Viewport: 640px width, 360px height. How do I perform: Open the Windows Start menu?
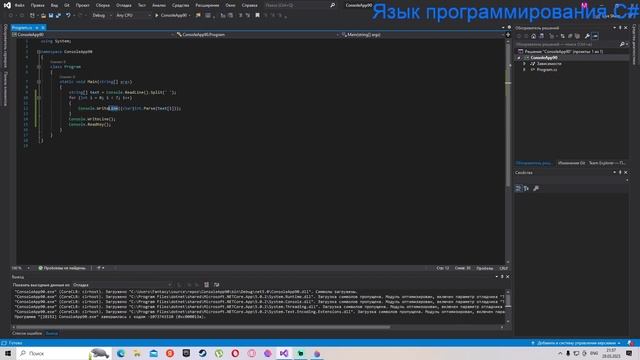pos(8,353)
